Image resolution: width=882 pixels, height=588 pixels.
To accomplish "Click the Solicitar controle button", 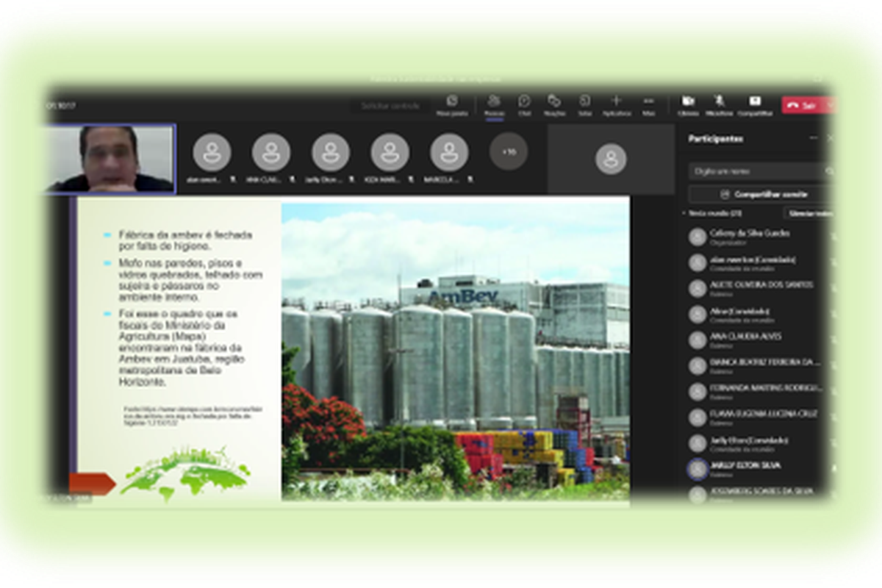I will [x=390, y=106].
